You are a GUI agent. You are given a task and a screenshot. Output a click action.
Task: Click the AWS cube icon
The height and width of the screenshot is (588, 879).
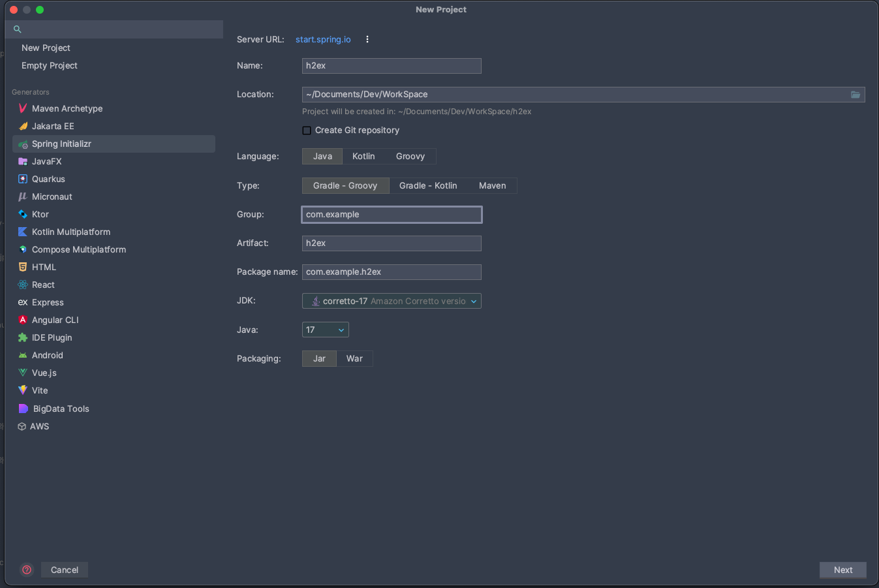pyautogui.click(x=22, y=426)
